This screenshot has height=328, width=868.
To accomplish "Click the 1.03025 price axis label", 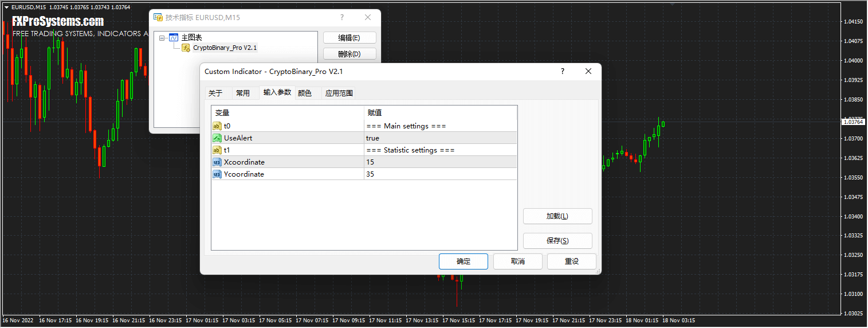I will pos(854,314).
